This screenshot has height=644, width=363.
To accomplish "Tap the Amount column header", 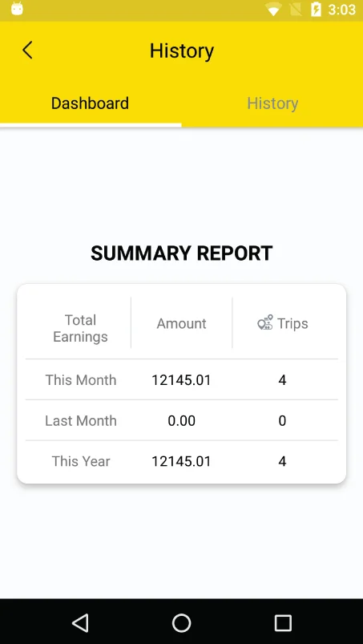I will click(x=181, y=324).
